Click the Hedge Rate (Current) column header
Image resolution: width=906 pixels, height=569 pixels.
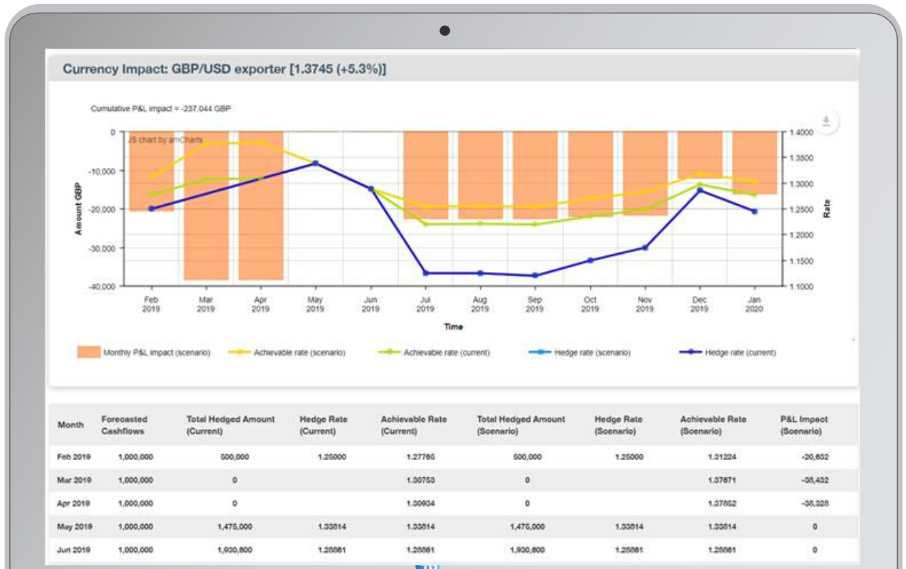coord(324,425)
